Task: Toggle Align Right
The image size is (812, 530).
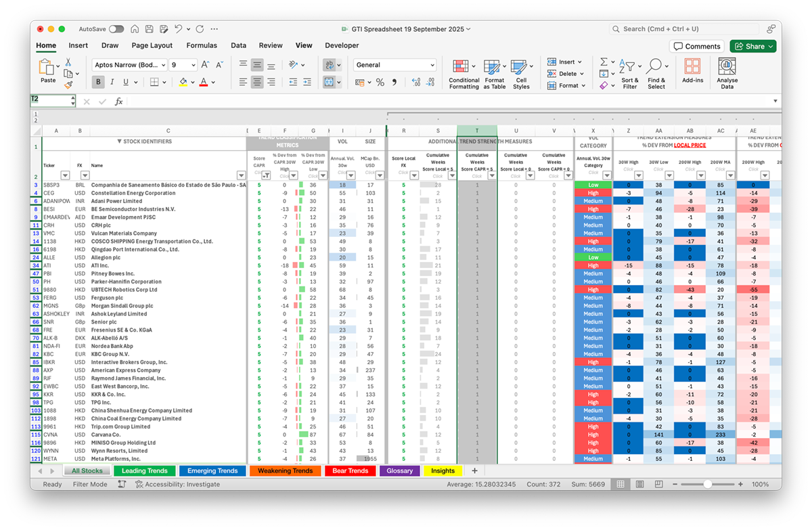Action: (x=271, y=82)
